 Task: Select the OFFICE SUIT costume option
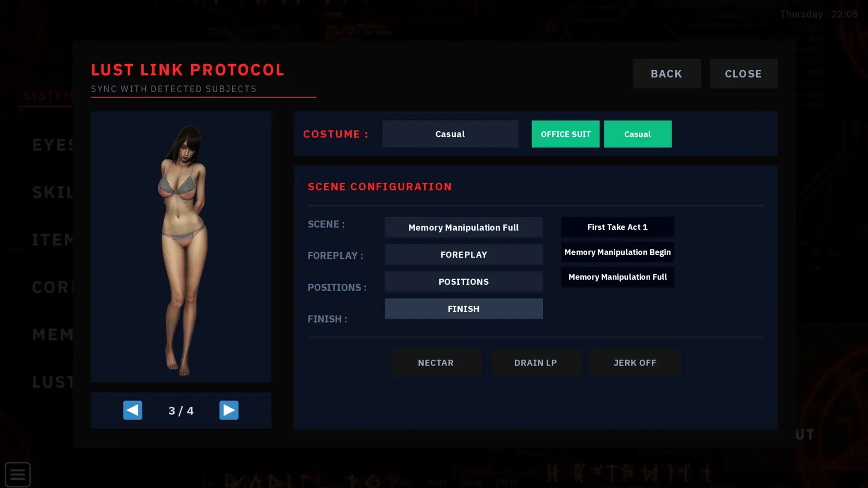click(565, 134)
